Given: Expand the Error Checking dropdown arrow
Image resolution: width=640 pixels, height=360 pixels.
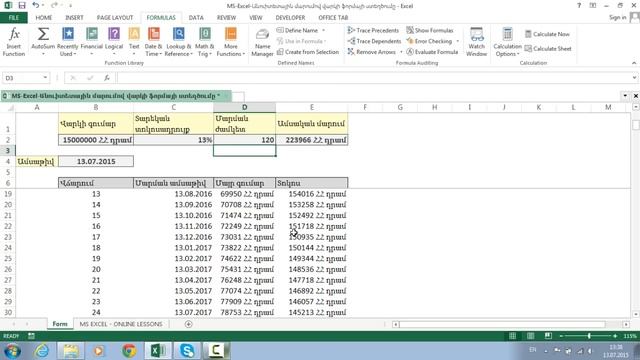Looking at the screenshot, I should pyautogui.click(x=458, y=41).
